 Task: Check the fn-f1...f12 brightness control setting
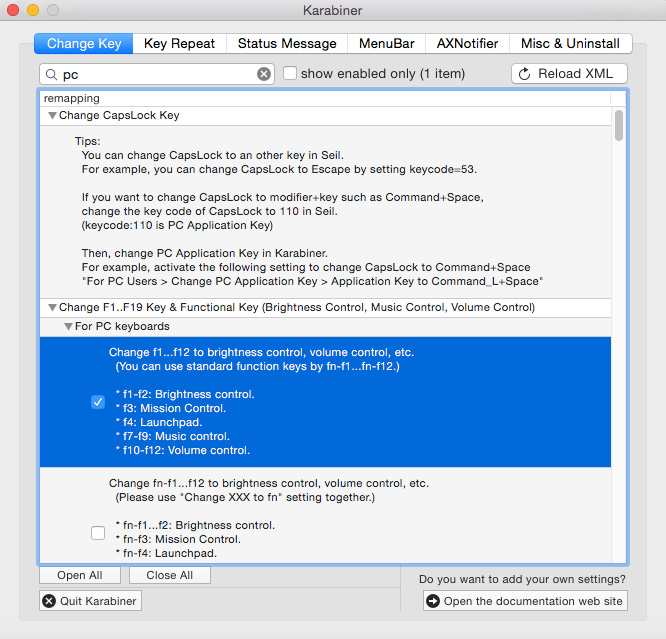[98, 532]
